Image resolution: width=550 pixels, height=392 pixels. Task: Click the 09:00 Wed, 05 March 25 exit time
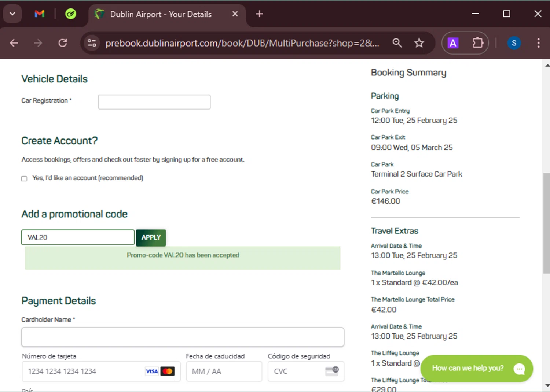coord(412,148)
